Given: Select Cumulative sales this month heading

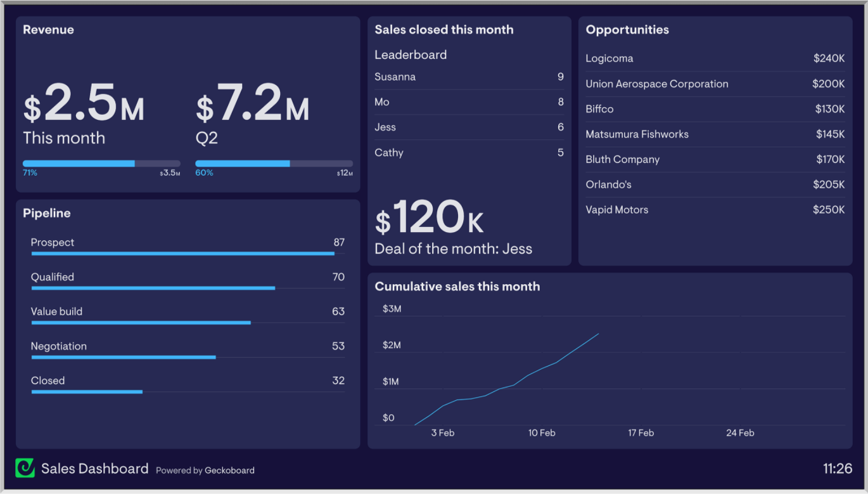Looking at the screenshot, I should (x=457, y=287).
